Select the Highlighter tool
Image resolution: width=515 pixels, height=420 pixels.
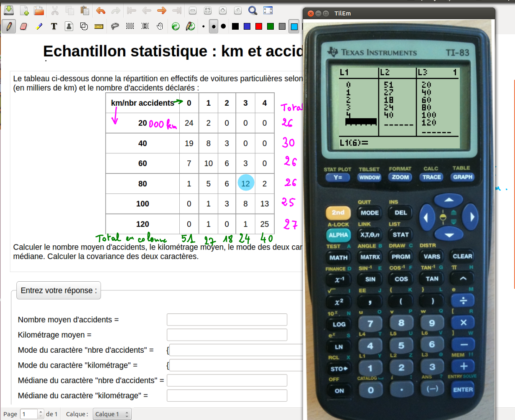coord(39,26)
